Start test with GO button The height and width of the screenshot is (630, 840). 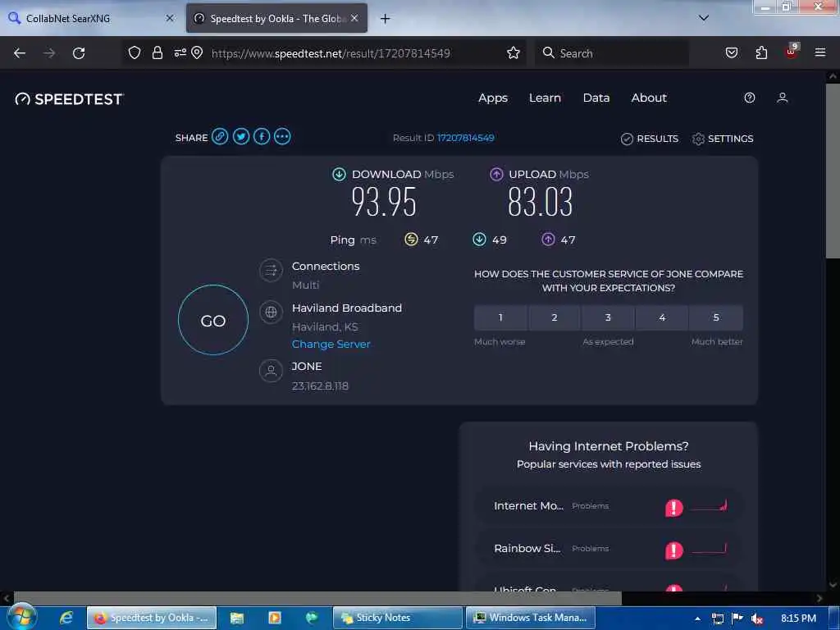[x=213, y=320]
